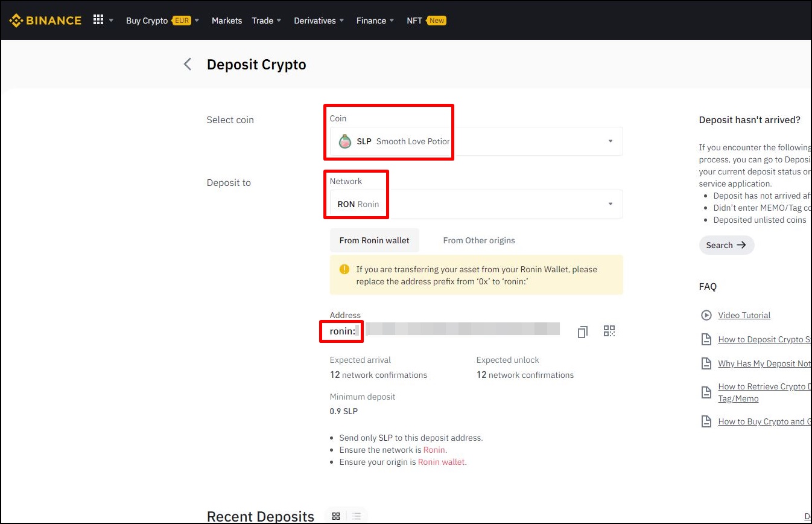The height and width of the screenshot is (524, 812).
Task: Click the How to Buy Crypto document icon
Action: pyautogui.click(x=706, y=421)
